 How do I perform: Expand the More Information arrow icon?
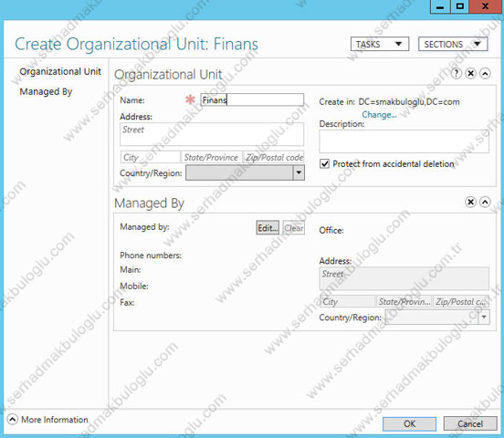(13, 420)
